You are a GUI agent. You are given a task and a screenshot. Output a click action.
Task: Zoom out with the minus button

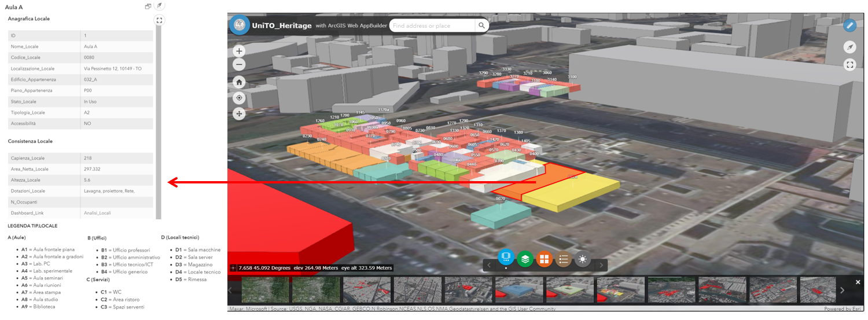[240, 64]
